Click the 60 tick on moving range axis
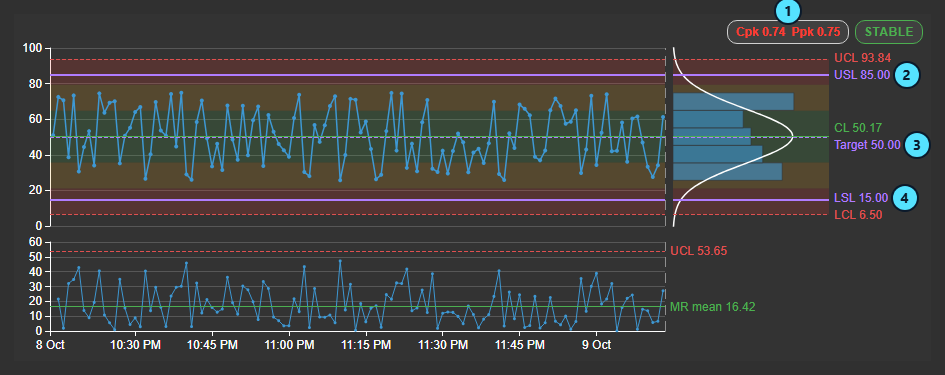 [35, 242]
